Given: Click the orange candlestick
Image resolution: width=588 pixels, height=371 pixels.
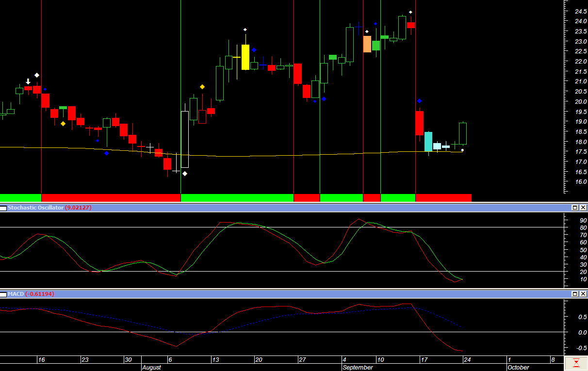Looking at the screenshot, I should tap(367, 44).
